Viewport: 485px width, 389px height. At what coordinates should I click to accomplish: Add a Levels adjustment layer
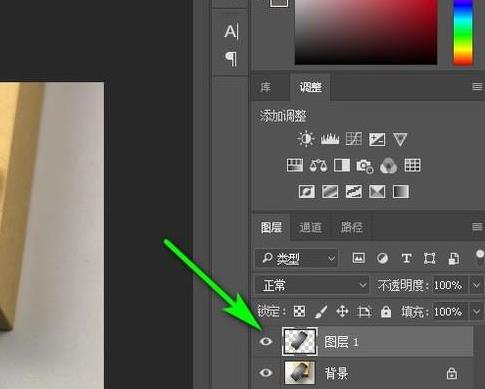coord(330,139)
